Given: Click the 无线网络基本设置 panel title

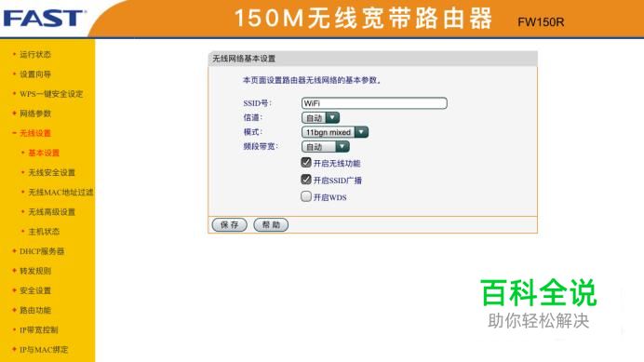Looking at the screenshot, I should (244, 59).
